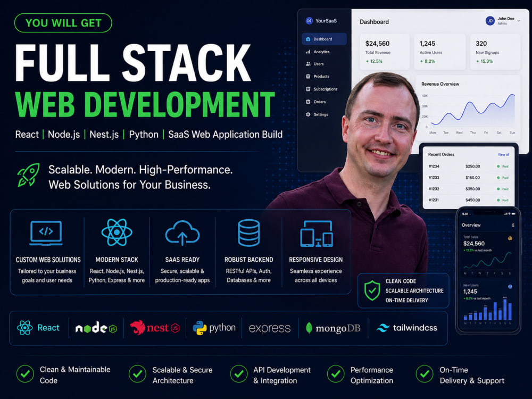Click the green shield checkmark icon

(372, 290)
